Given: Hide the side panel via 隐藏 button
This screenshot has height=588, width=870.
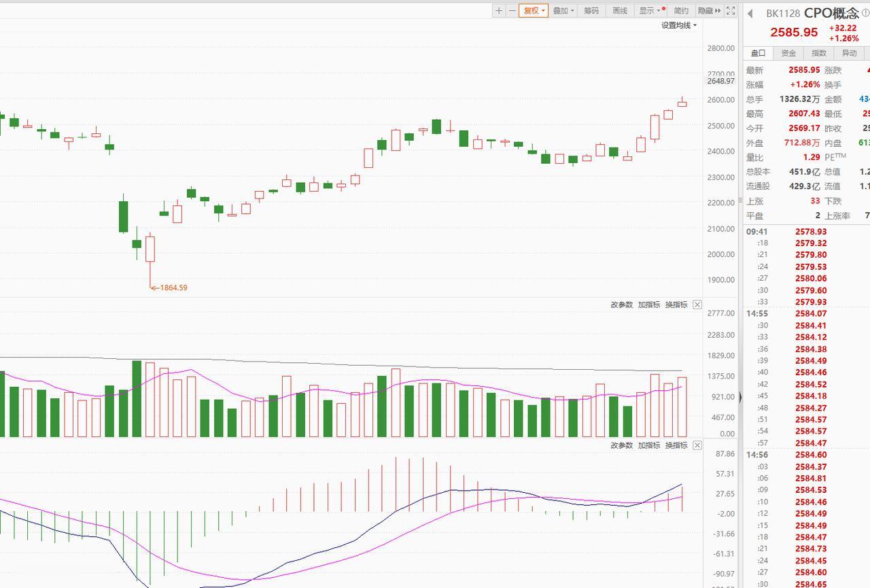Looking at the screenshot, I should (709, 11).
